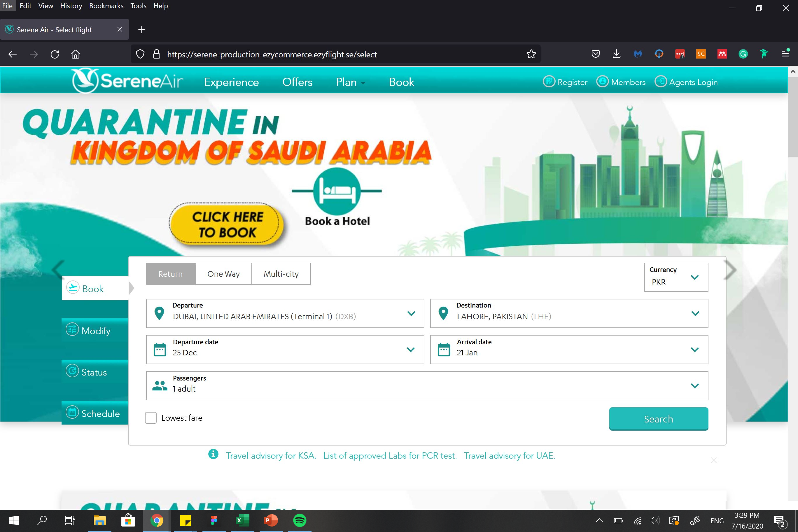Select the Schedule side tab
This screenshot has height=532, width=798.
[95, 413]
